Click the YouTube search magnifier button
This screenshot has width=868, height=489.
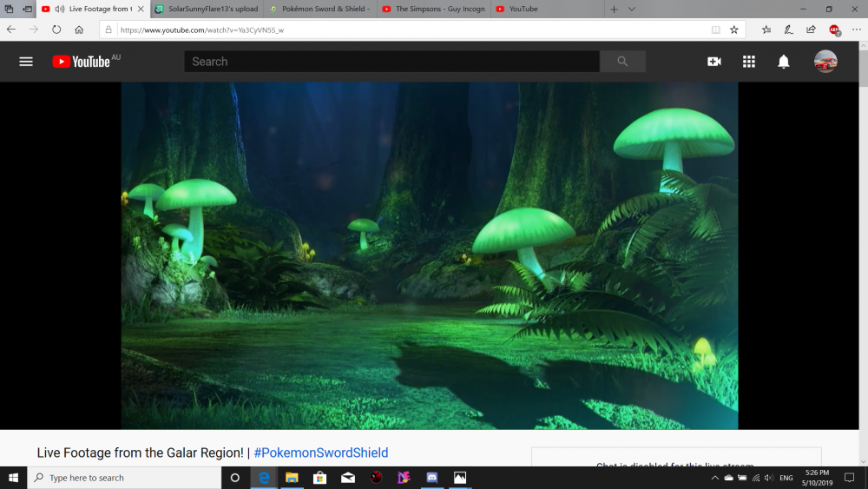click(x=622, y=62)
